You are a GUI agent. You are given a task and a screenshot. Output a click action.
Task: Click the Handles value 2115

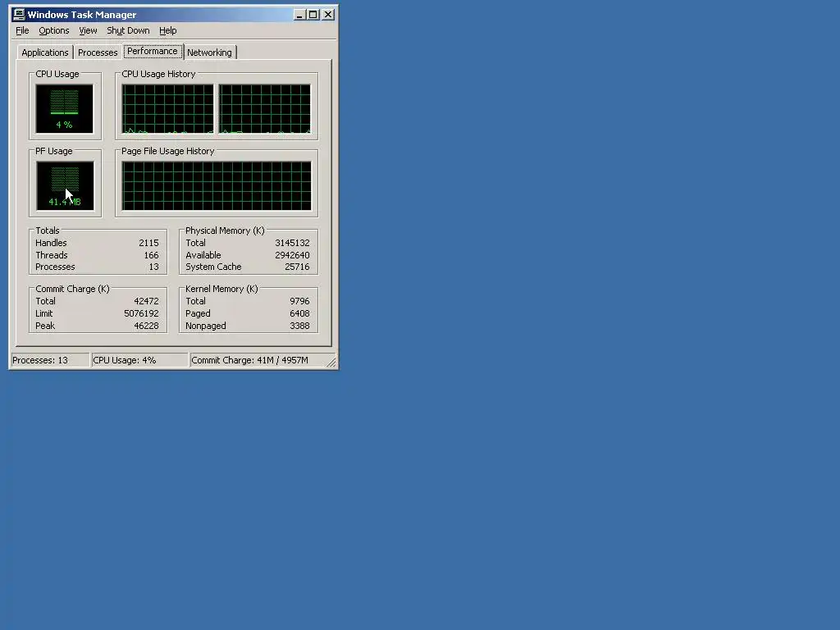(x=148, y=243)
